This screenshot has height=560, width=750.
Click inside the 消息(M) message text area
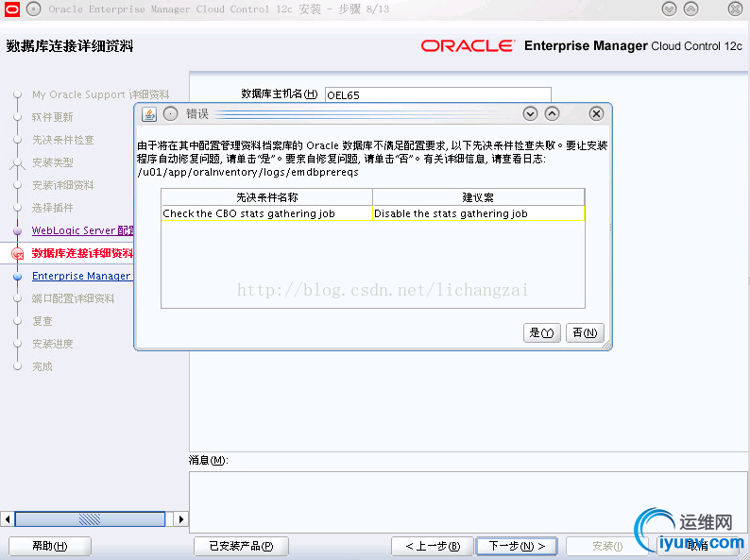(x=469, y=501)
